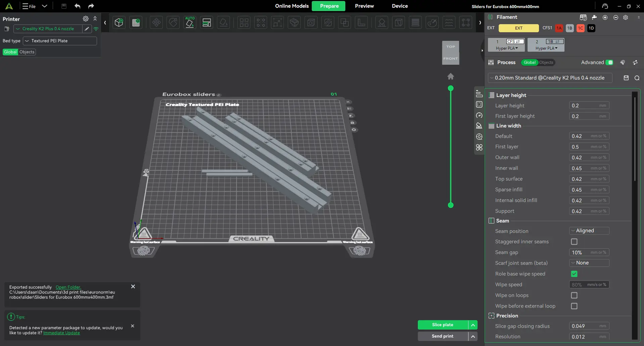Click the Add plate icon
Image resolution: width=644 pixels, height=346 pixels.
(x=136, y=22)
